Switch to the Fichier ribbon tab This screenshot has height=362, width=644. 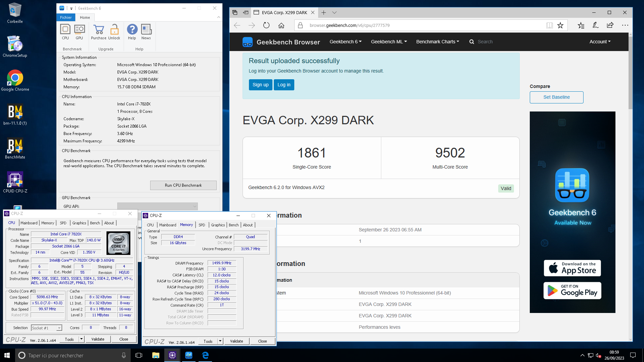pos(66,17)
